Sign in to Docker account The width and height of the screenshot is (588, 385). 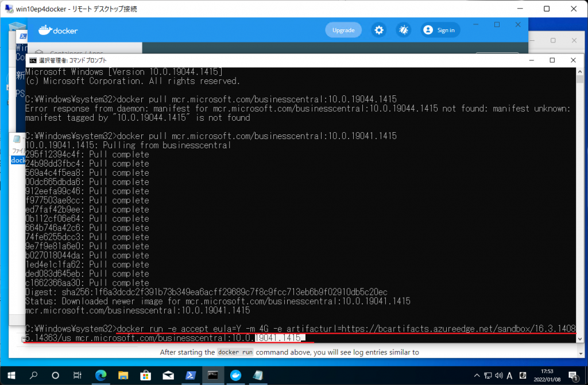[439, 30]
